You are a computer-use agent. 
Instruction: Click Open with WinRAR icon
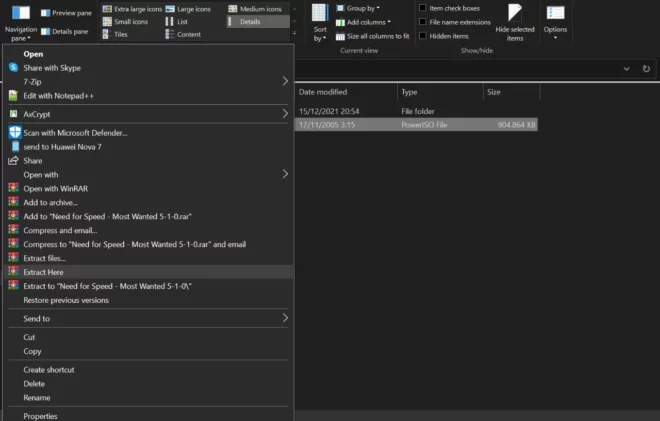(13, 188)
